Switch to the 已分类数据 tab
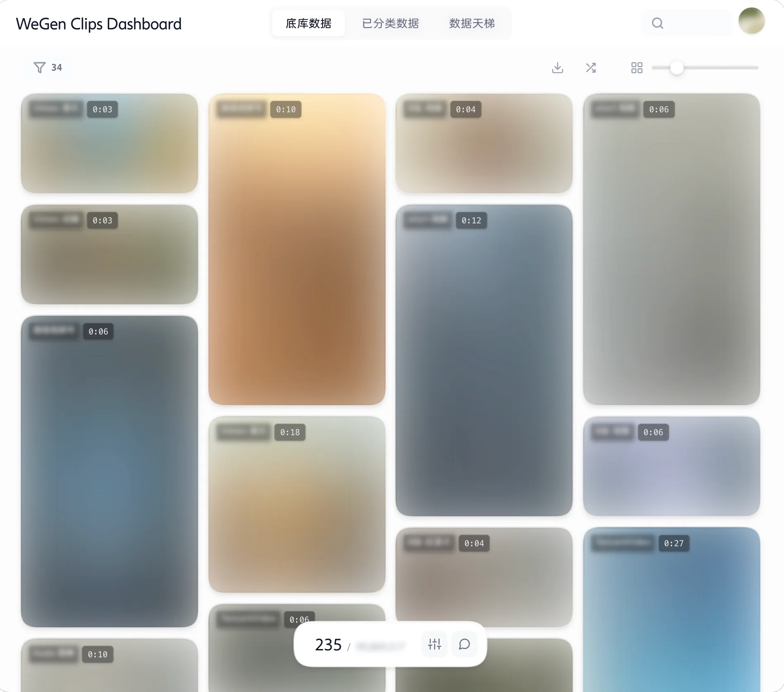Image resolution: width=784 pixels, height=692 pixels. [x=390, y=23]
